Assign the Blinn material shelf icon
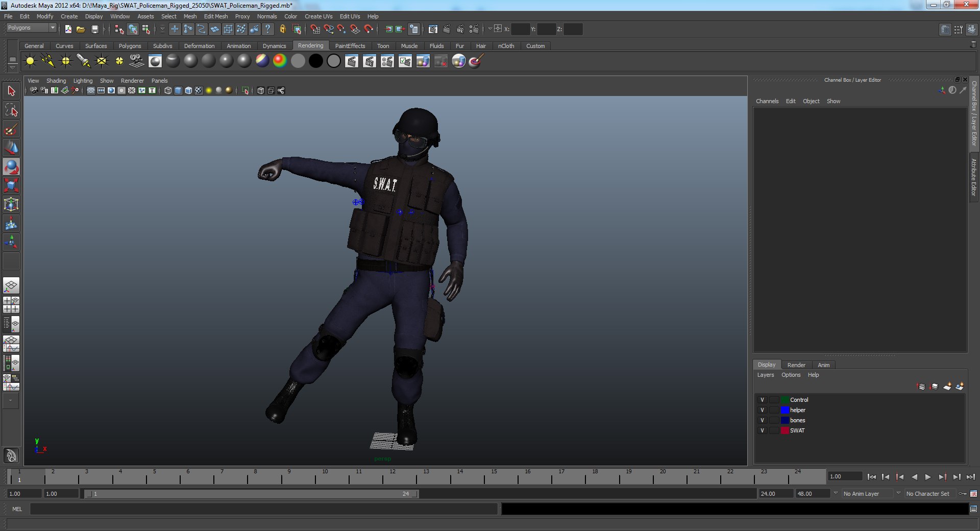The image size is (980, 531). [x=191, y=61]
